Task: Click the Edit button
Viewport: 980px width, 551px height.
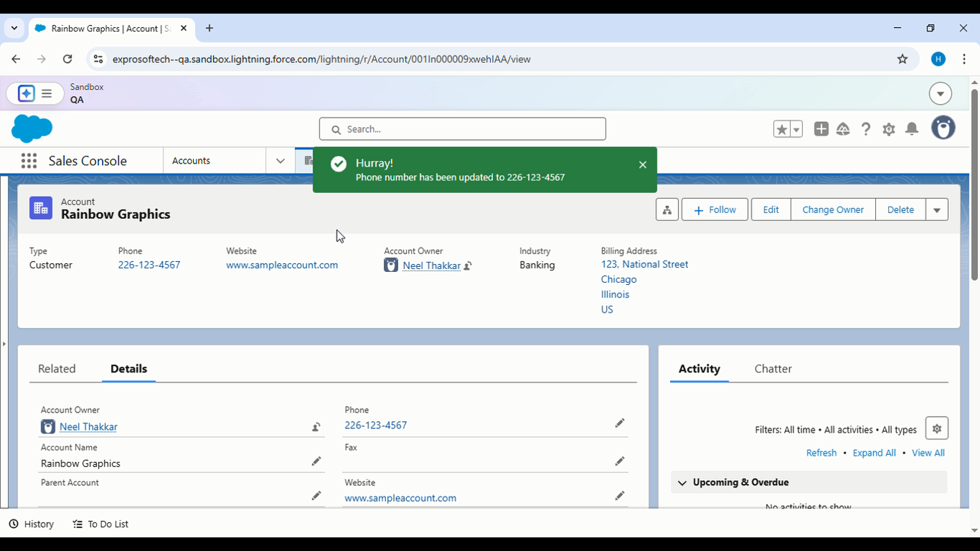Action: [x=771, y=209]
